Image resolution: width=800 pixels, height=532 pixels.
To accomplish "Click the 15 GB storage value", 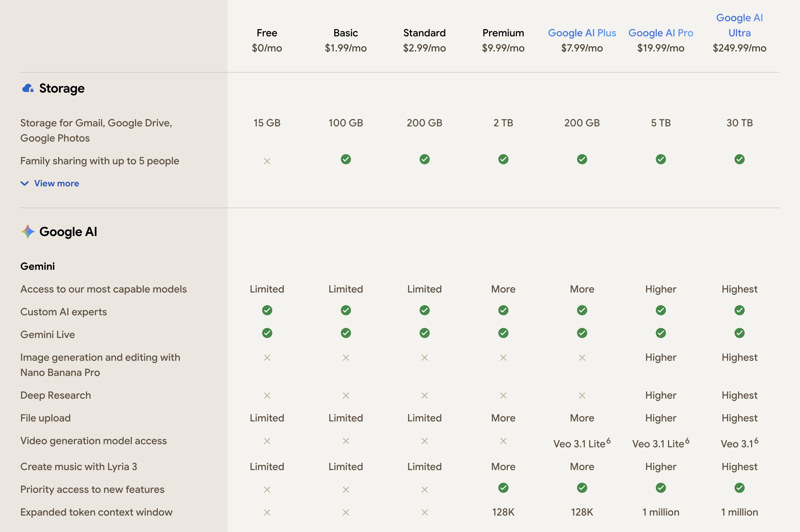I will coord(267,123).
